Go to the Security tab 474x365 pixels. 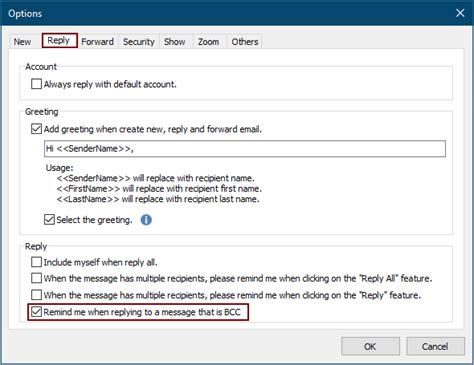139,42
